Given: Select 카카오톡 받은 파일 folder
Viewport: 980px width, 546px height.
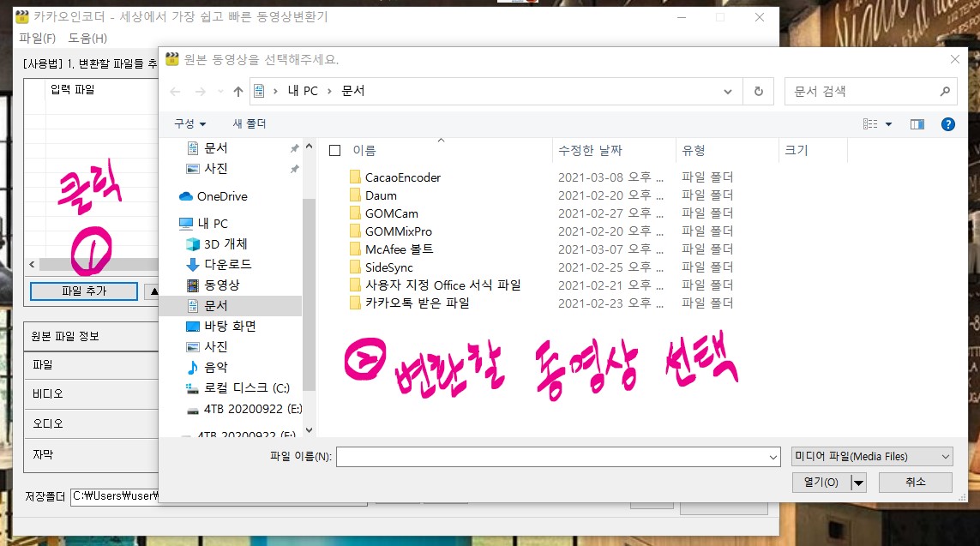Looking at the screenshot, I should (417, 303).
